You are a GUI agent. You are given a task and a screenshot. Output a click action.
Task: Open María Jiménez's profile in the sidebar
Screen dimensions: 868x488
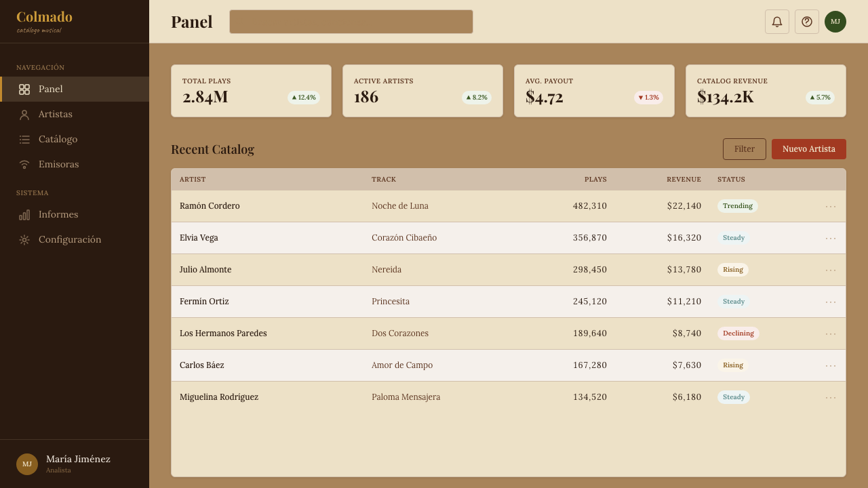(75, 464)
